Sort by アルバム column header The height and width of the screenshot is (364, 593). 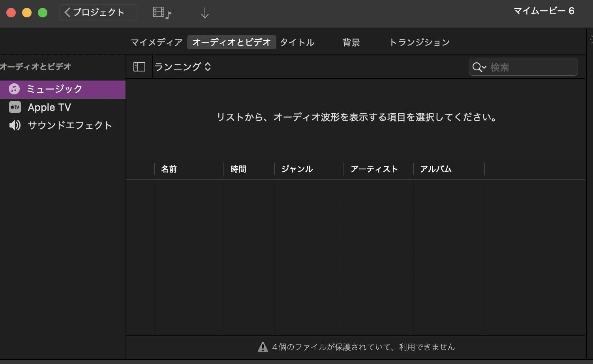(x=449, y=169)
